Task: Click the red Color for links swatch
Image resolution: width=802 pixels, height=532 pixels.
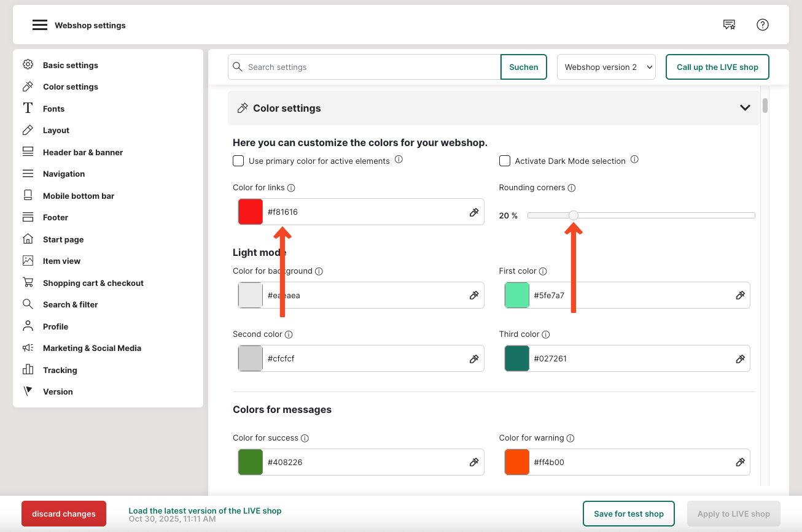Action: pos(251,212)
